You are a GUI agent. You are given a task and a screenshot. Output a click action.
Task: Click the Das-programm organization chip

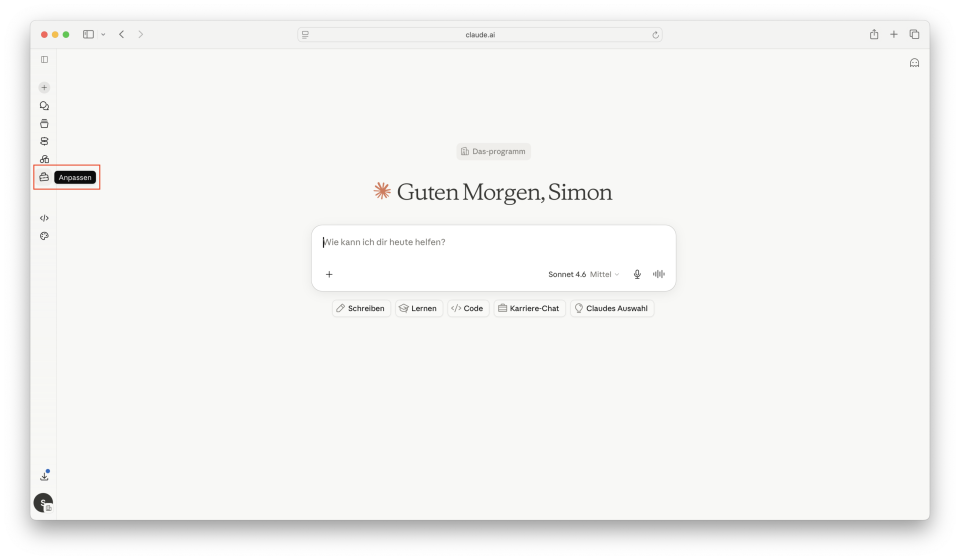coord(493,151)
